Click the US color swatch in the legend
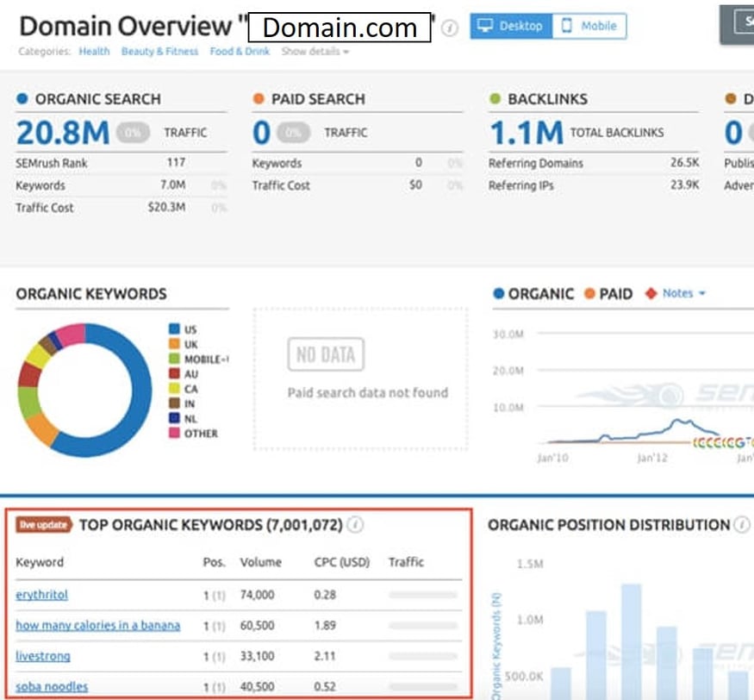 (x=173, y=329)
